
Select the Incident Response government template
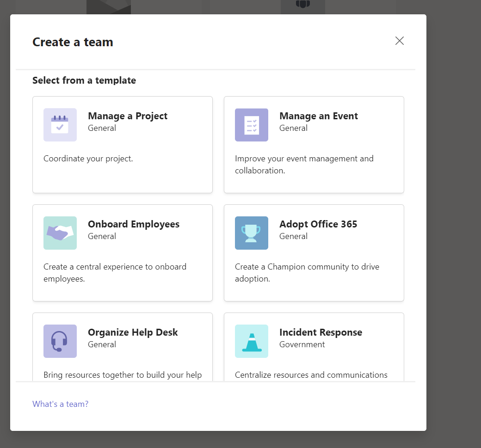pyautogui.click(x=314, y=347)
